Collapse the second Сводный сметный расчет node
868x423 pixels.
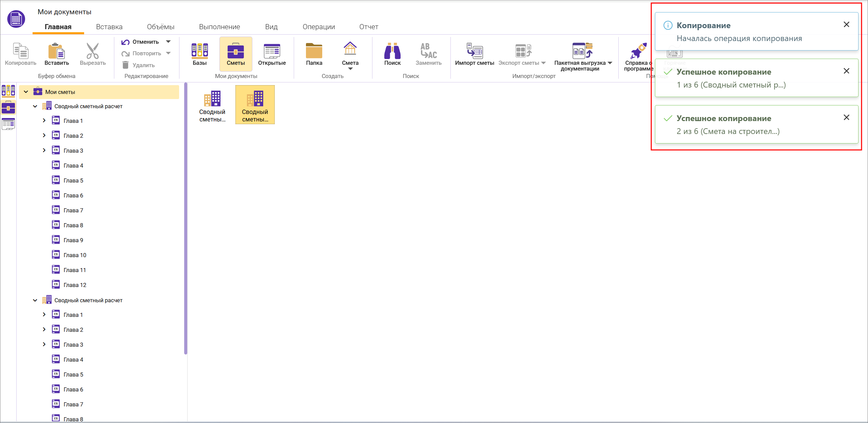[35, 300]
